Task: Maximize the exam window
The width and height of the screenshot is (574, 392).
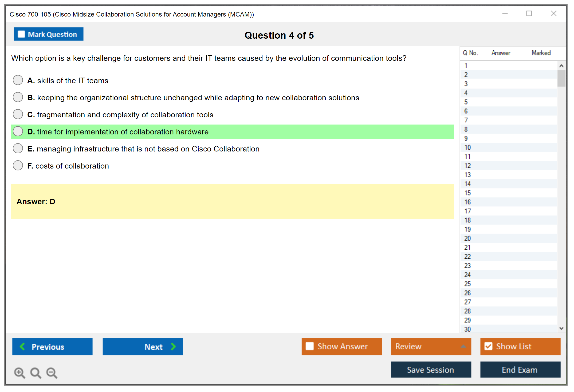Action: (529, 14)
